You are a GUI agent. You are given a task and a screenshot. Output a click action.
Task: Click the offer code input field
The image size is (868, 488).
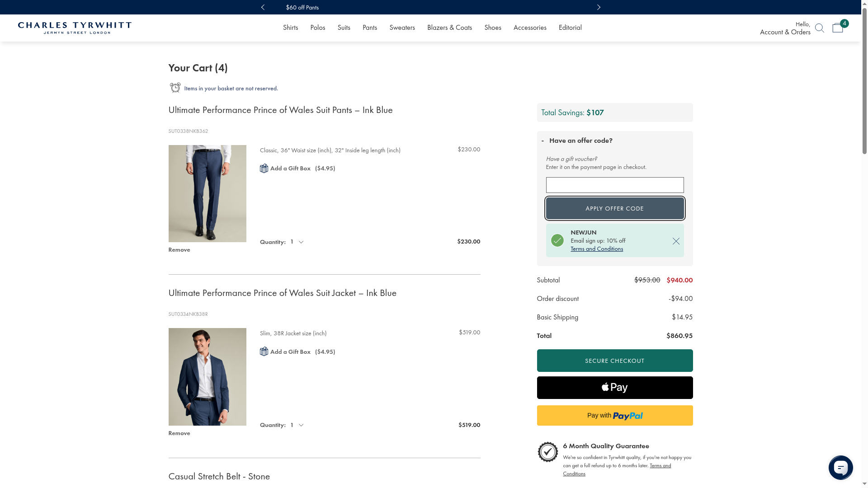click(x=614, y=185)
